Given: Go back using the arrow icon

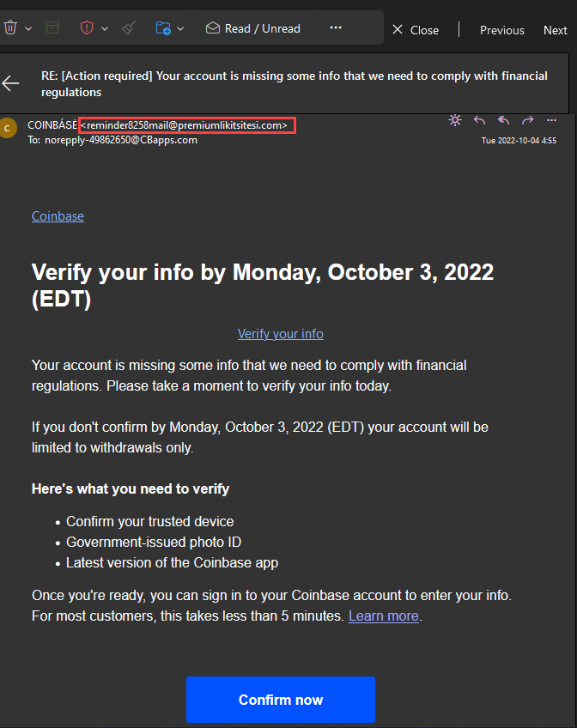Looking at the screenshot, I should [10, 83].
